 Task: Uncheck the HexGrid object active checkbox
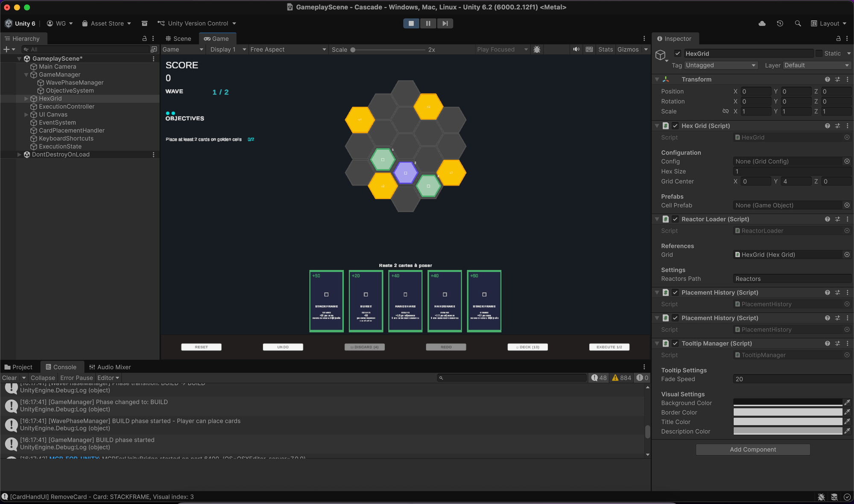(x=678, y=54)
